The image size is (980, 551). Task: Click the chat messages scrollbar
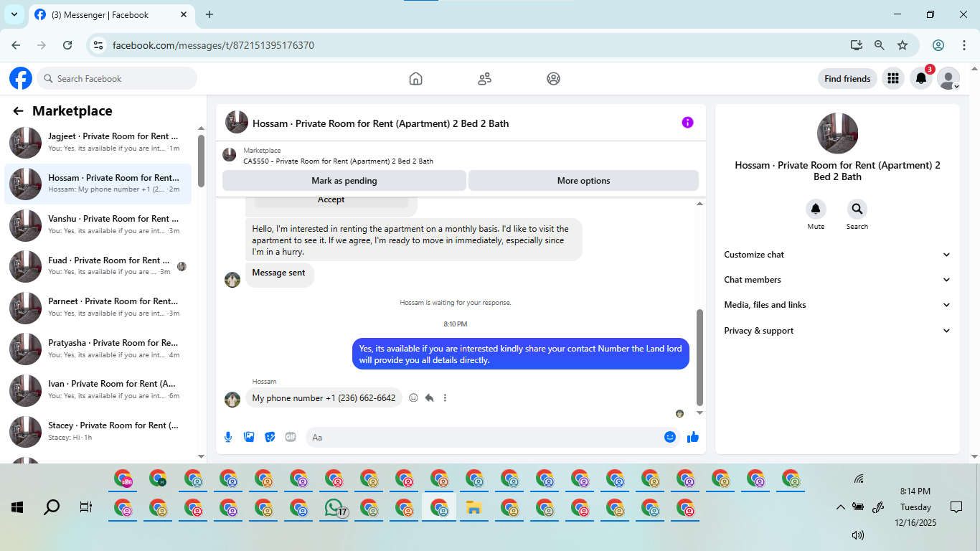point(700,357)
